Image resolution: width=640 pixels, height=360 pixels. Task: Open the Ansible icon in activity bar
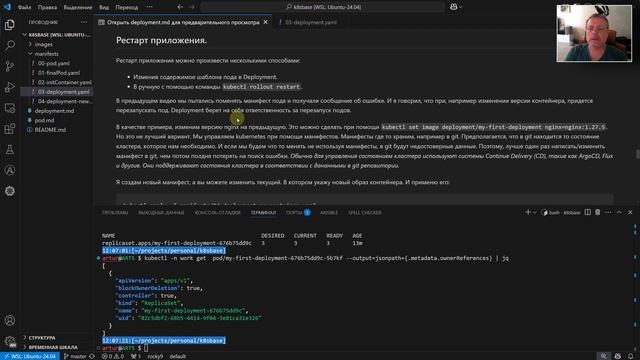(10, 171)
